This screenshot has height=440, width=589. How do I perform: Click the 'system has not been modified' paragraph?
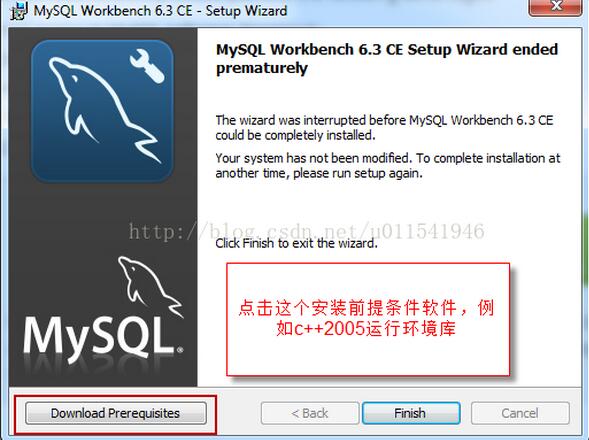pos(388,165)
